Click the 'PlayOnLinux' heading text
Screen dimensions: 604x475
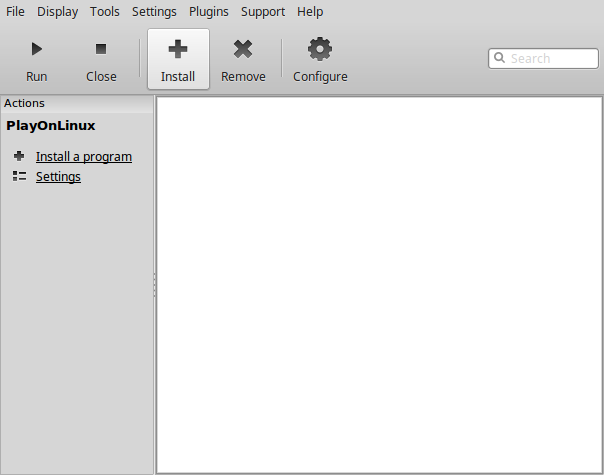pyautogui.click(x=51, y=126)
